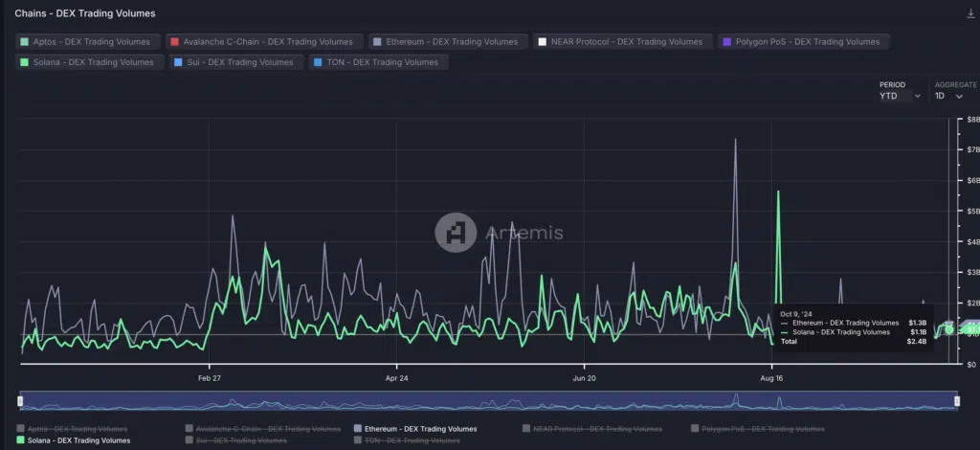Toggle TON series in bottom legend
980x450 pixels.
(x=406, y=440)
